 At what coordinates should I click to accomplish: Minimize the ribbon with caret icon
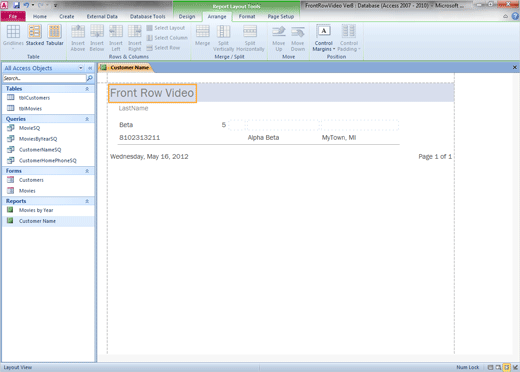click(x=506, y=16)
